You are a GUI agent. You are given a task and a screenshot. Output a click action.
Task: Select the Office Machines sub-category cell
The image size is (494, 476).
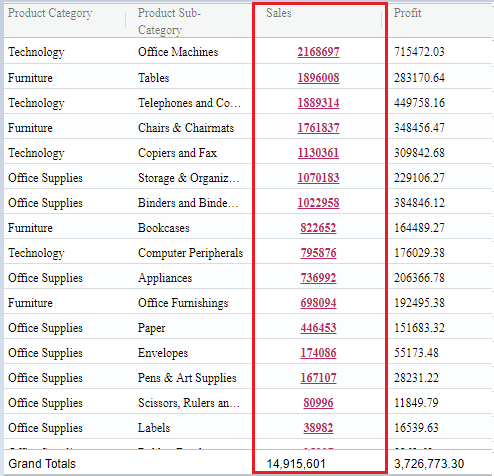(178, 52)
